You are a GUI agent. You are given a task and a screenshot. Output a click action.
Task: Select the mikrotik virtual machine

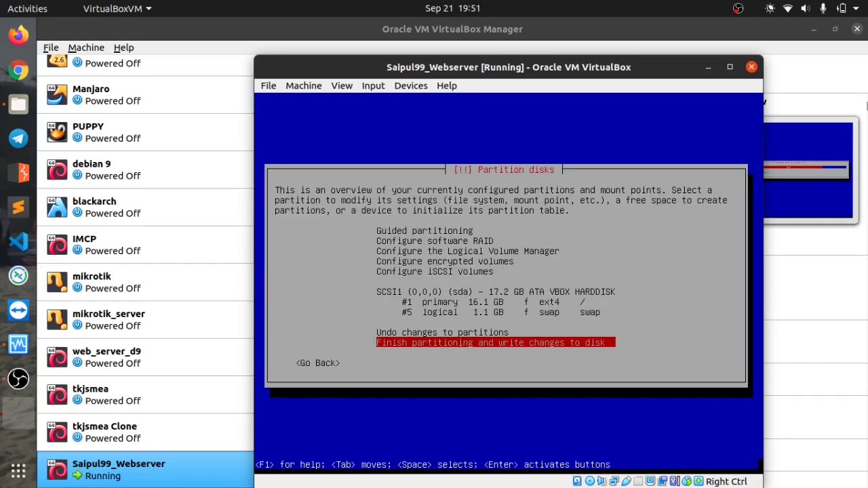pos(146,282)
